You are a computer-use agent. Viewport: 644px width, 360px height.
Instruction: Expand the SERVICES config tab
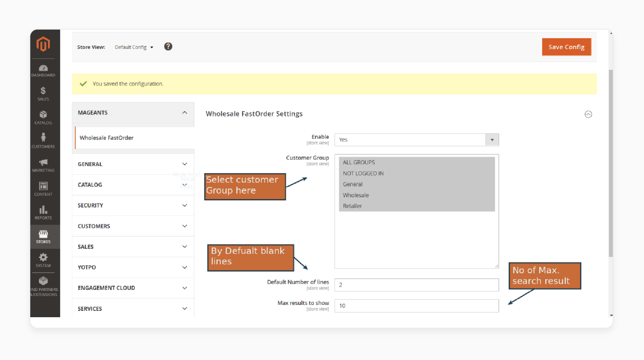[x=133, y=309]
